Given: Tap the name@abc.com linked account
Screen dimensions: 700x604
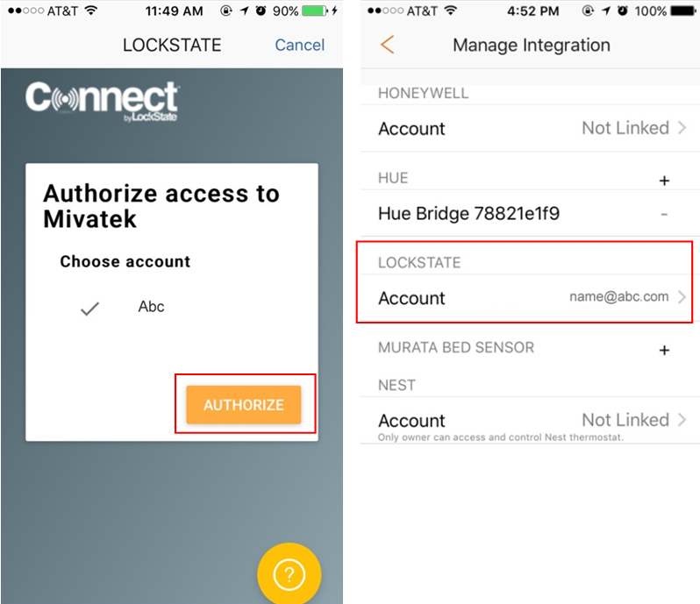Looking at the screenshot, I should (x=618, y=296).
